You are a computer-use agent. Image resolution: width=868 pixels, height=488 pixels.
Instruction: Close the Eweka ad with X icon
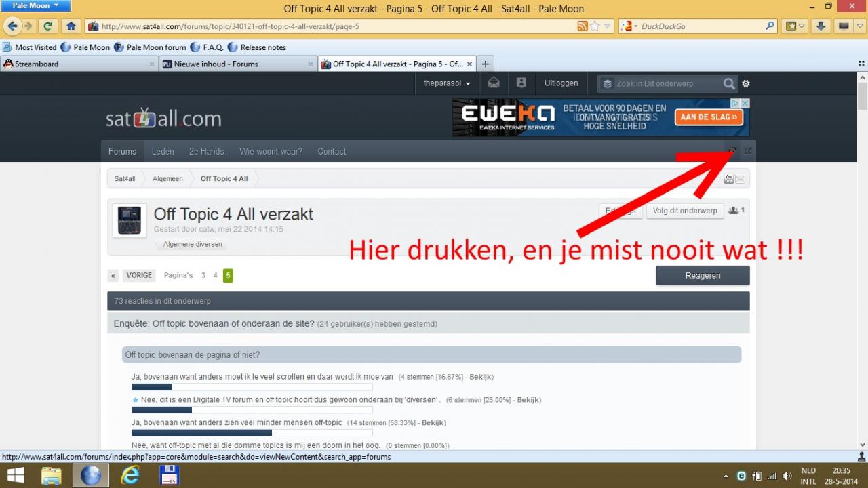point(745,103)
